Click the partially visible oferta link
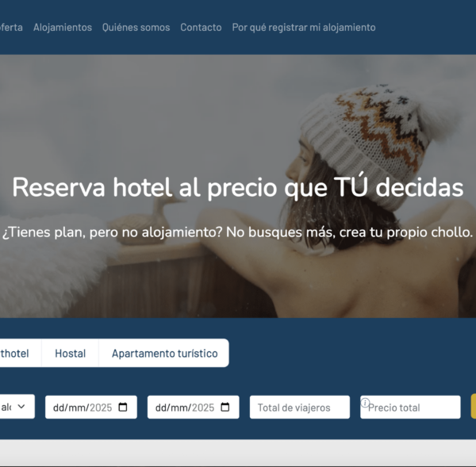This screenshot has width=476, height=467. (x=11, y=27)
